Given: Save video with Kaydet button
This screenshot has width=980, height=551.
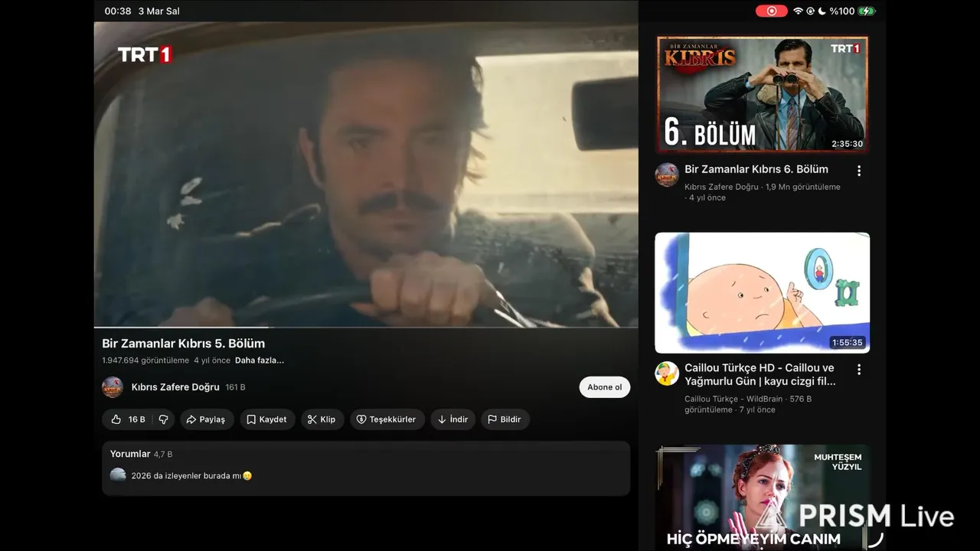Looking at the screenshot, I should click(x=267, y=419).
